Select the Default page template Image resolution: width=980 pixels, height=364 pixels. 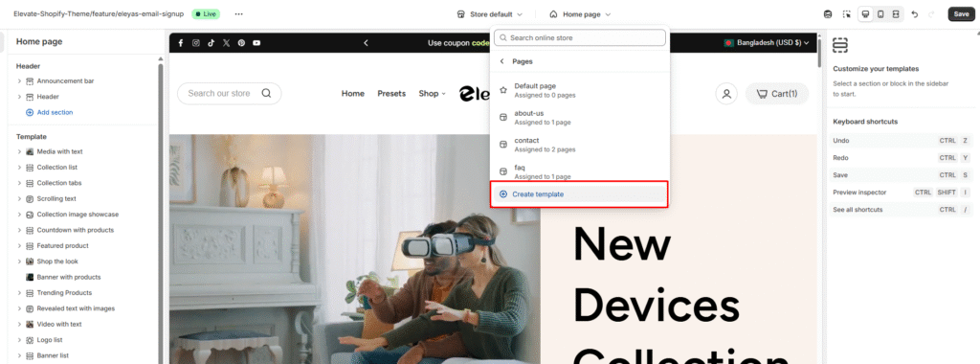tap(579, 90)
